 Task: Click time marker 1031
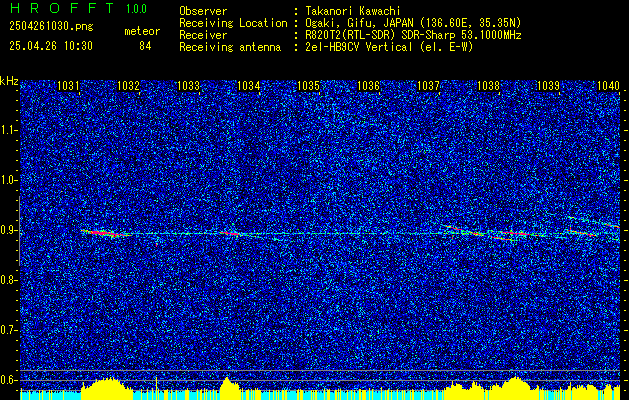point(68,86)
